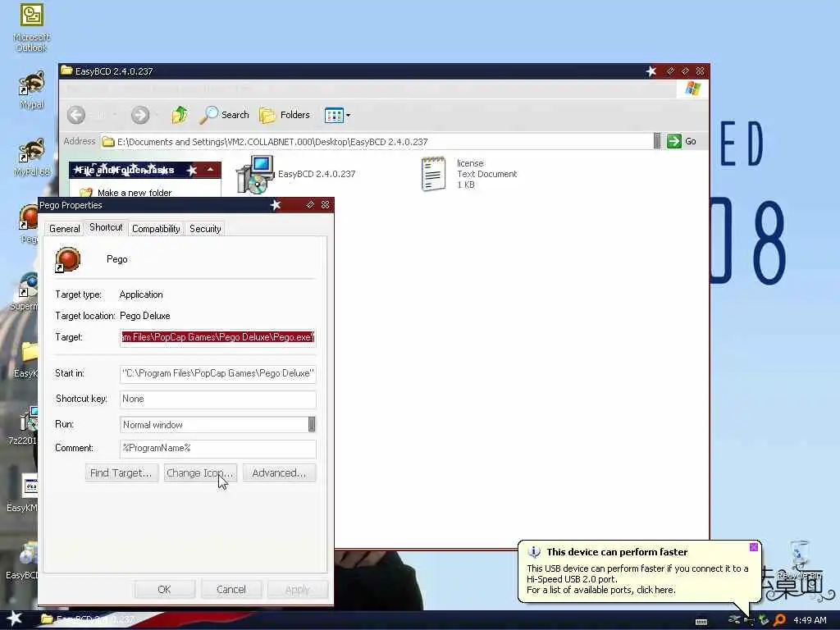Cancel the Pego Properties dialog
Image resolution: width=840 pixels, height=630 pixels.
(x=231, y=589)
